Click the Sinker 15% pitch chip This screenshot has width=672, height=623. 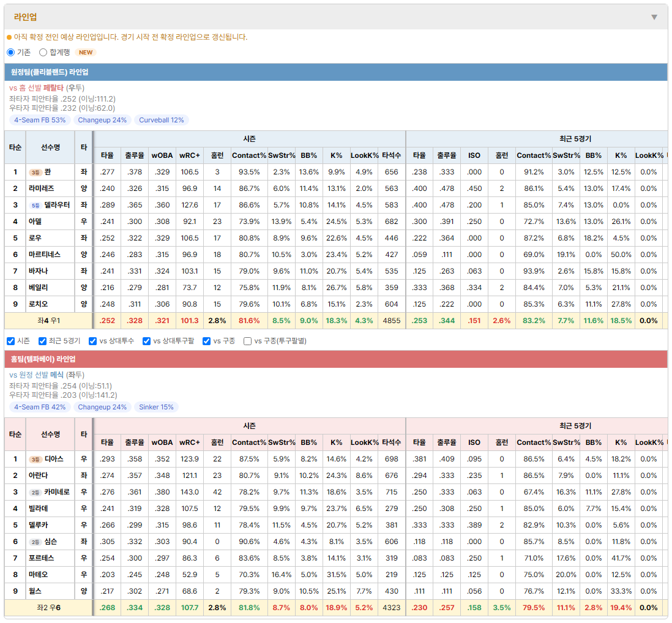tap(157, 407)
